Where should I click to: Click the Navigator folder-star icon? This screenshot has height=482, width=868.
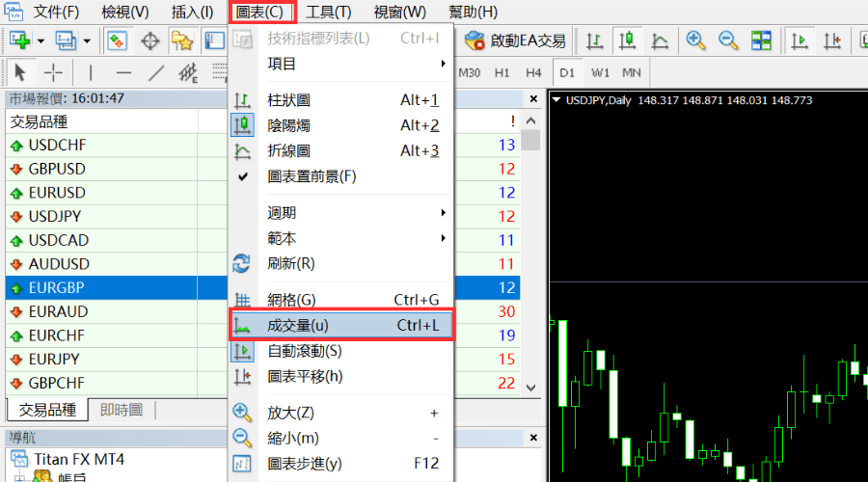(x=181, y=40)
